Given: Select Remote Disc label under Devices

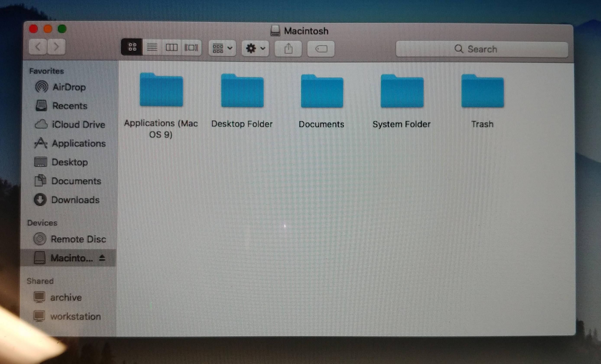Looking at the screenshot, I should click(79, 239).
